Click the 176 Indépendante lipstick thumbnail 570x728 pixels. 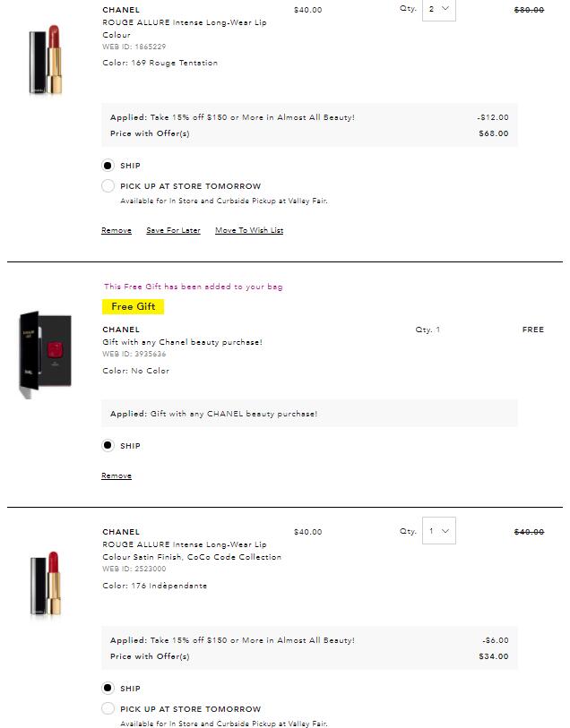pos(45,584)
